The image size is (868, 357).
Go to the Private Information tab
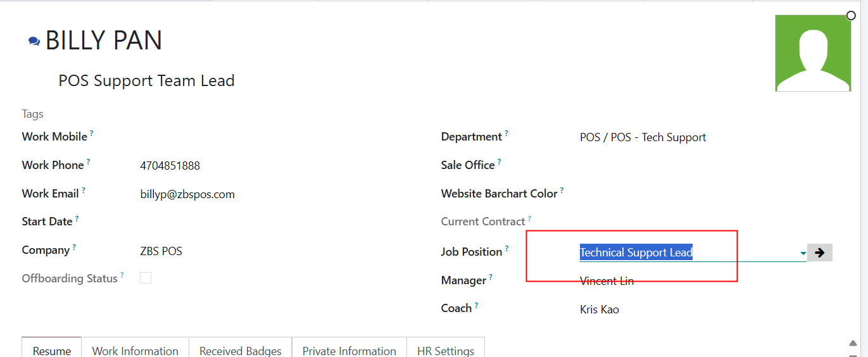tap(349, 349)
